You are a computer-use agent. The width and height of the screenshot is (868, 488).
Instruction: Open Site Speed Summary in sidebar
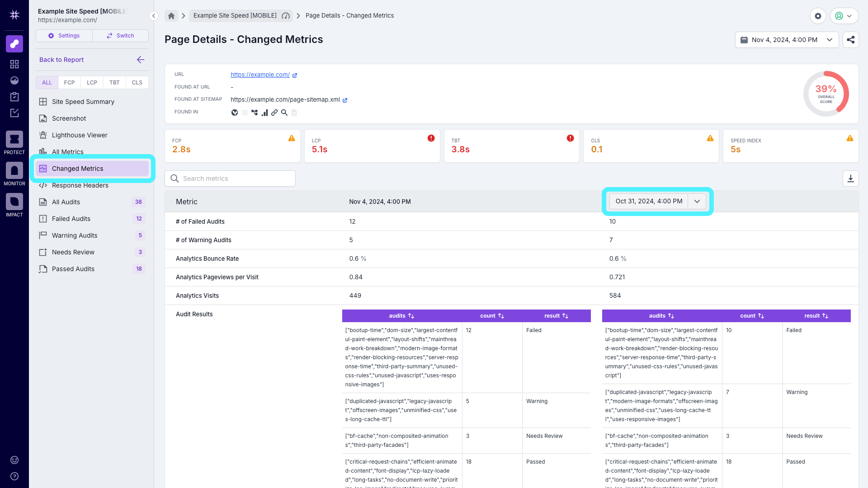92,102
